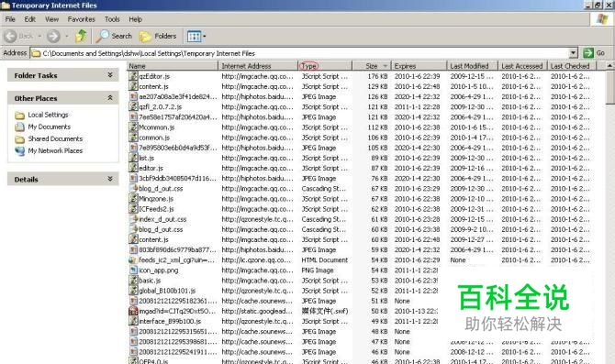Open Shared Documents link
Image resolution: width=615 pixels, height=364 pixels.
[x=55, y=138]
